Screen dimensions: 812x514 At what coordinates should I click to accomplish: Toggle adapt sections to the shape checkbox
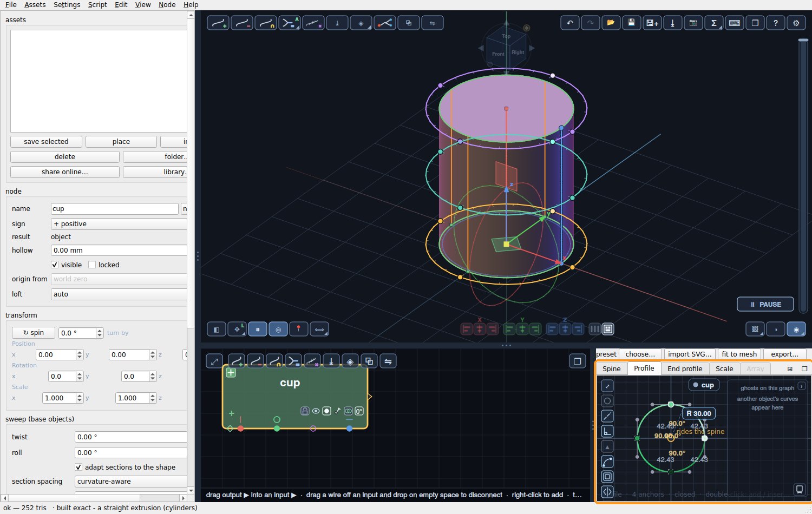tap(78, 467)
